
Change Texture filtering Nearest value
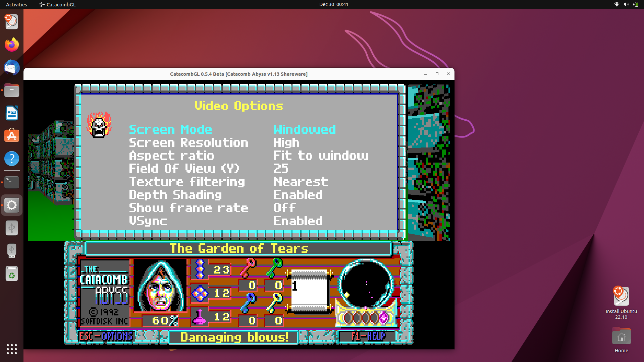pos(301,182)
